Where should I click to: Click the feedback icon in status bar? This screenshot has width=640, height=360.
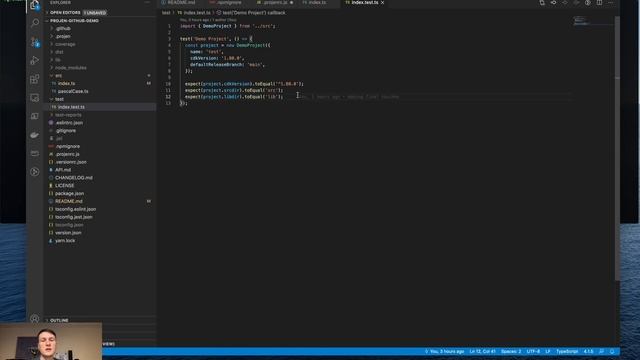(601, 351)
